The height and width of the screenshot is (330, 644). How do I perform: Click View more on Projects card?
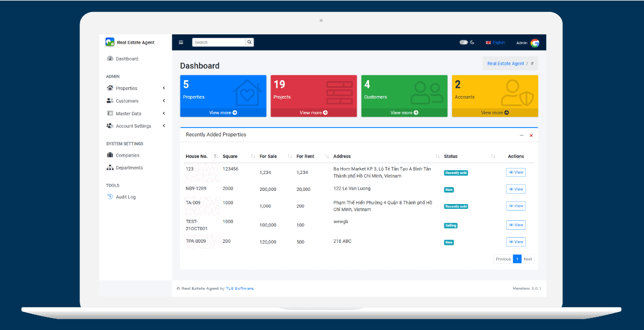click(x=314, y=112)
